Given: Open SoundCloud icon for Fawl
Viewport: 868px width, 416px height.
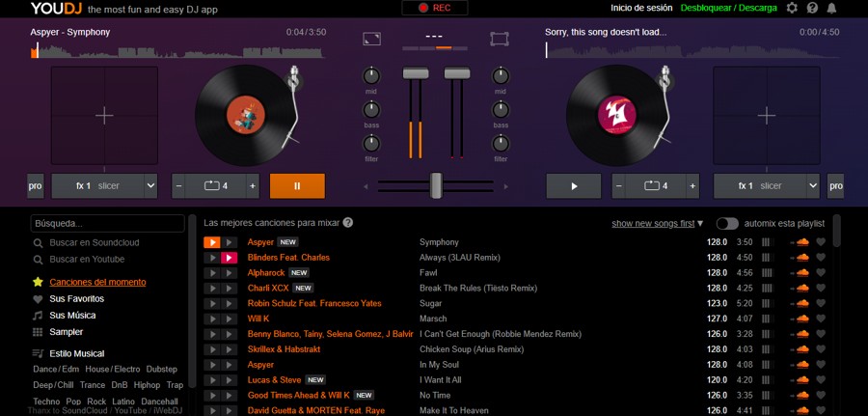Looking at the screenshot, I should click(800, 272).
